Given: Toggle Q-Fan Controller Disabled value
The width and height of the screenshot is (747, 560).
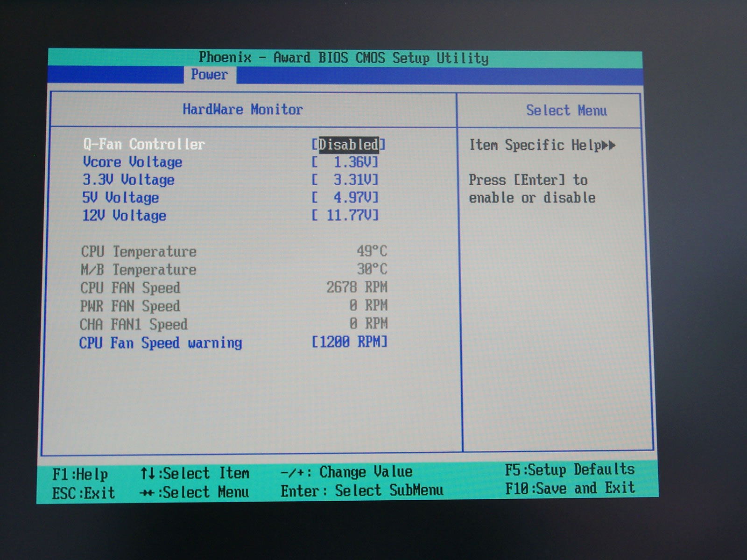Looking at the screenshot, I should coord(349,145).
